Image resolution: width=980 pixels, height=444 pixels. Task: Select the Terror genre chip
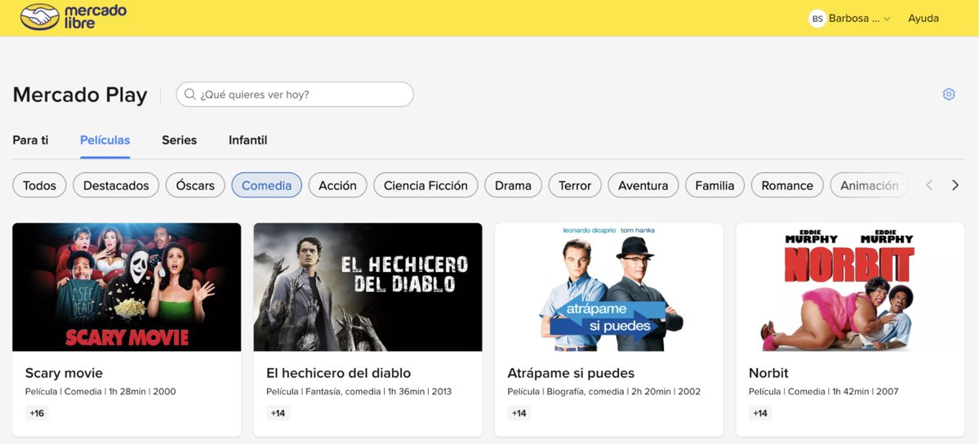coord(575,185)
